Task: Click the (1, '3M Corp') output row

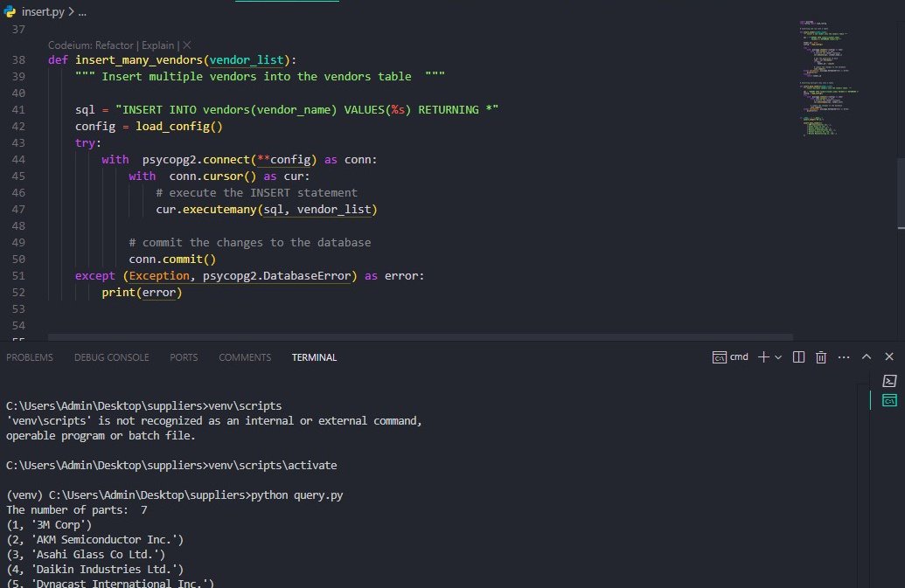Action: [x=49, y=525]
